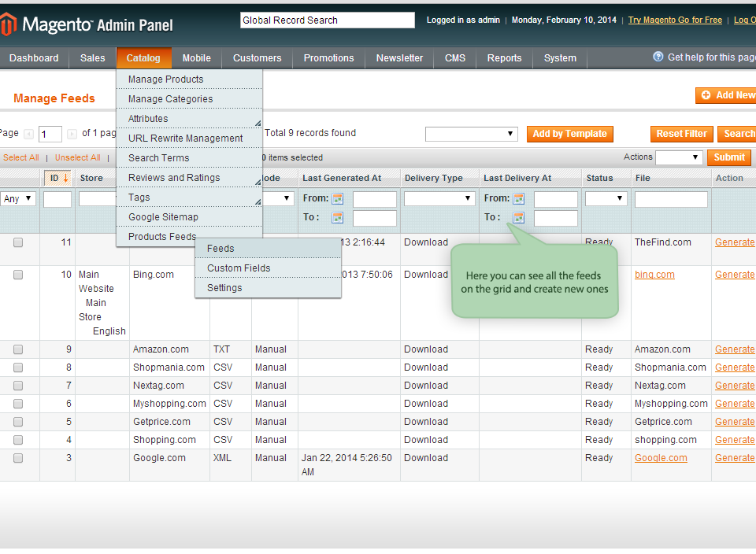Open Last Generated At From calendar
The height and width of the screenshot is (554, 756).
point(338,198)
